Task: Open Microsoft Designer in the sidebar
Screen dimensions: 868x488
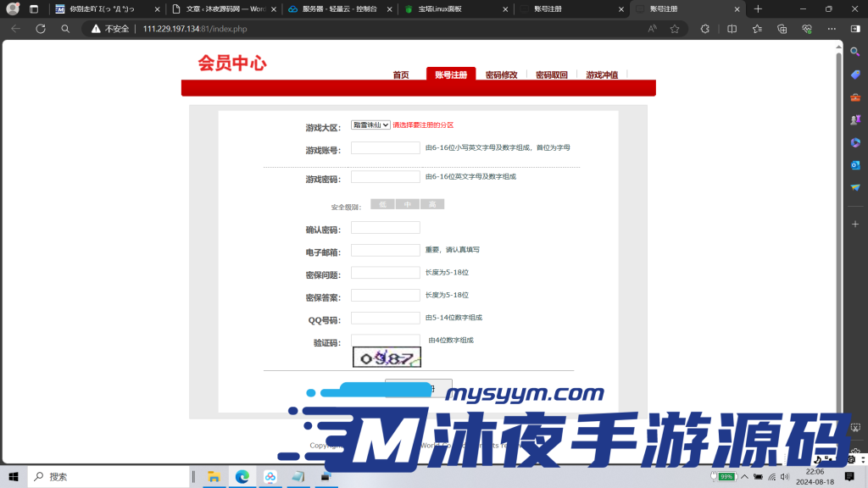Action: click(x=854, y=142)
